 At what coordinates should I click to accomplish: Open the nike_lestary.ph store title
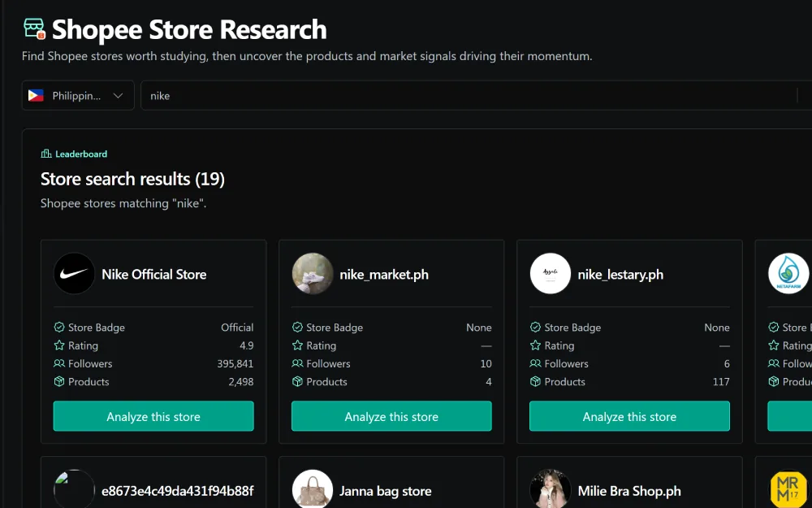(620, 274)
